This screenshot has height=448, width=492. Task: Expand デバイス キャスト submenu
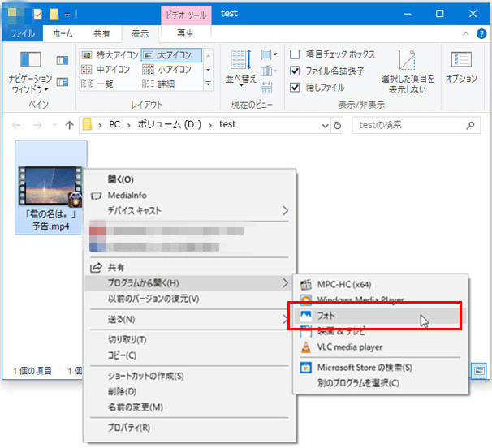click(x=190, y=210)
